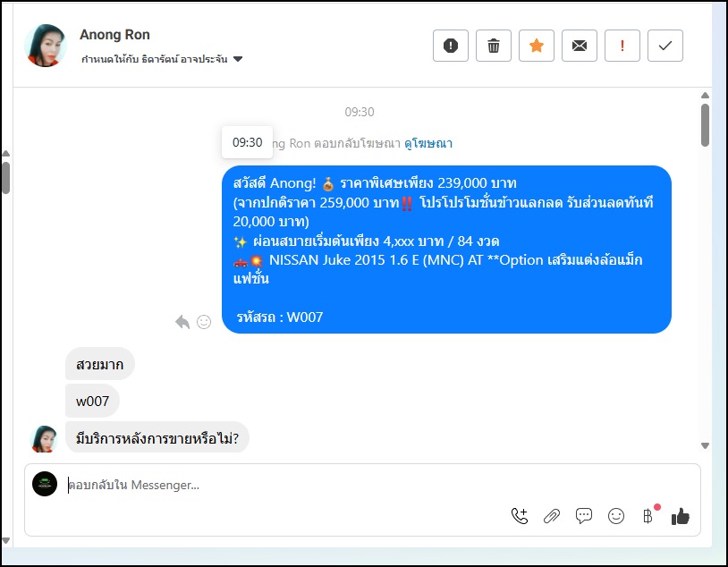Open saved replies speech bubble icon
The image size is (728, 567).
coord(584,516)
